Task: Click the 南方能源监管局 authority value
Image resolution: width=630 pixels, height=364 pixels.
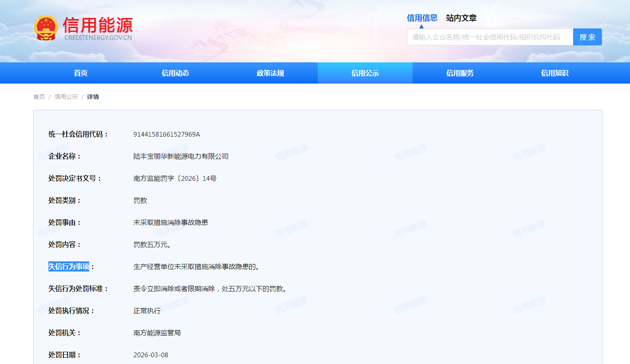Action: [x=157, y=333]
